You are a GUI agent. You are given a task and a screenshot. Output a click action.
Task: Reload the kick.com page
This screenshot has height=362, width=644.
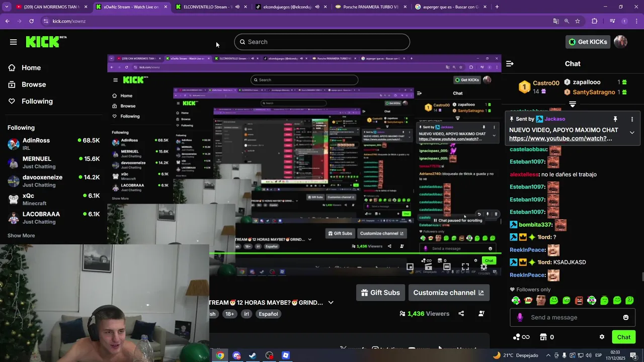(x=31, y=21)
